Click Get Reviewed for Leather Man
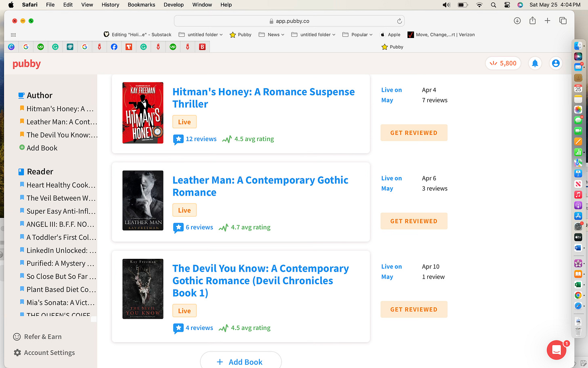 [x=414, y=221]
